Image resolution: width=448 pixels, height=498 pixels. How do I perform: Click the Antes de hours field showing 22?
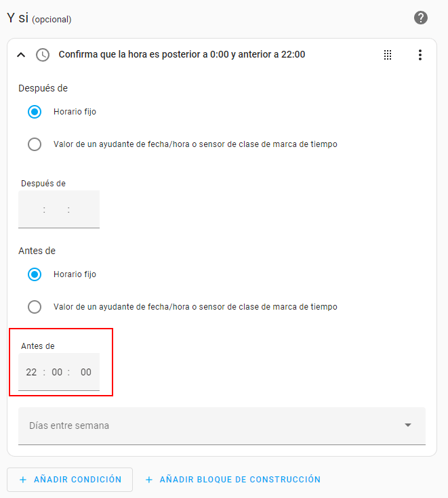click(31, 372)
